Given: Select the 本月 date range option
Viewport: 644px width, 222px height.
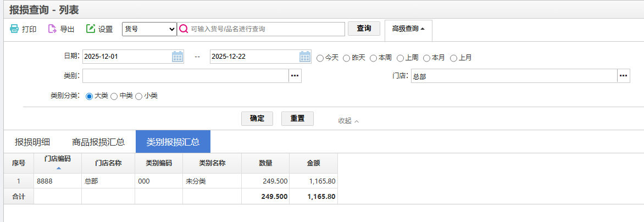Looking at the screenshot, I should [x=426, y=58].
